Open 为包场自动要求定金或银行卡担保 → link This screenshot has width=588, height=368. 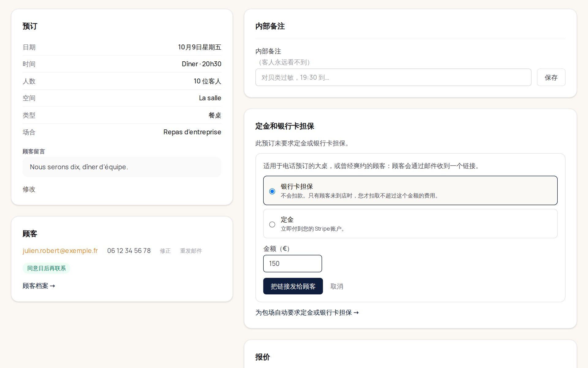point(307,312)
